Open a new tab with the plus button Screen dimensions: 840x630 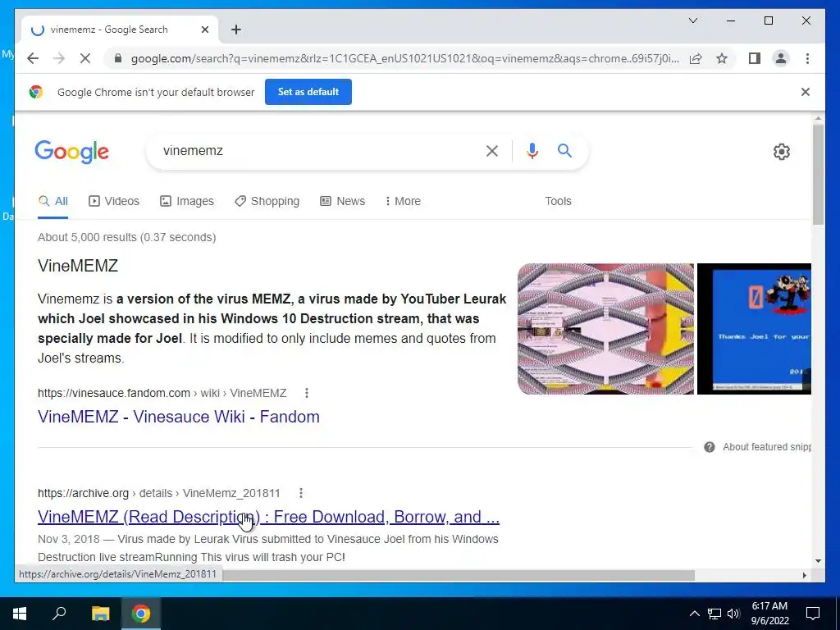click(x=236, y=30)
